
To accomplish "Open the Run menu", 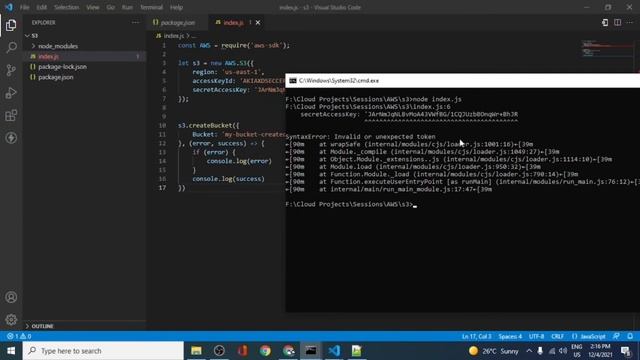I will tap(127, 7).
